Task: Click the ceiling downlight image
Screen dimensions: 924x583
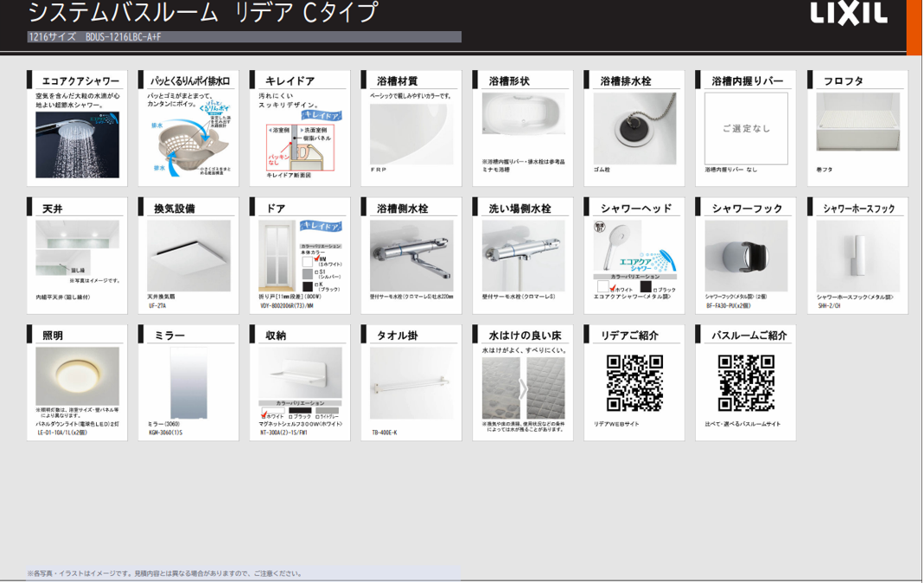Action: [77, 376]
